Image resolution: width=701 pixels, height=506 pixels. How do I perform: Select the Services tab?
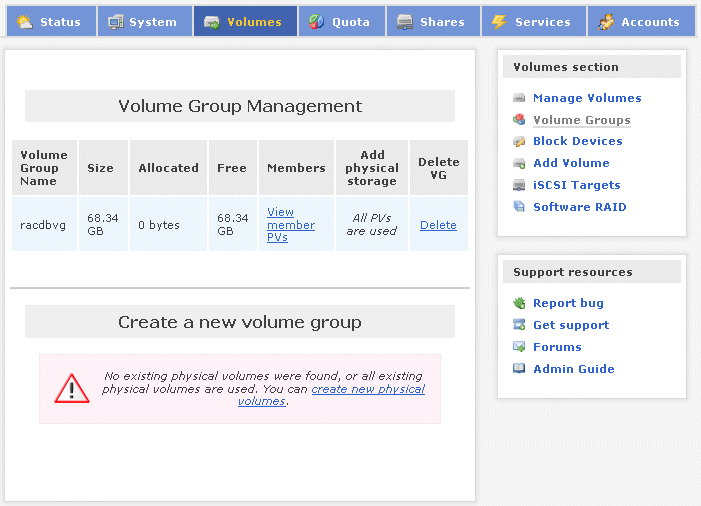pos(531,22)
